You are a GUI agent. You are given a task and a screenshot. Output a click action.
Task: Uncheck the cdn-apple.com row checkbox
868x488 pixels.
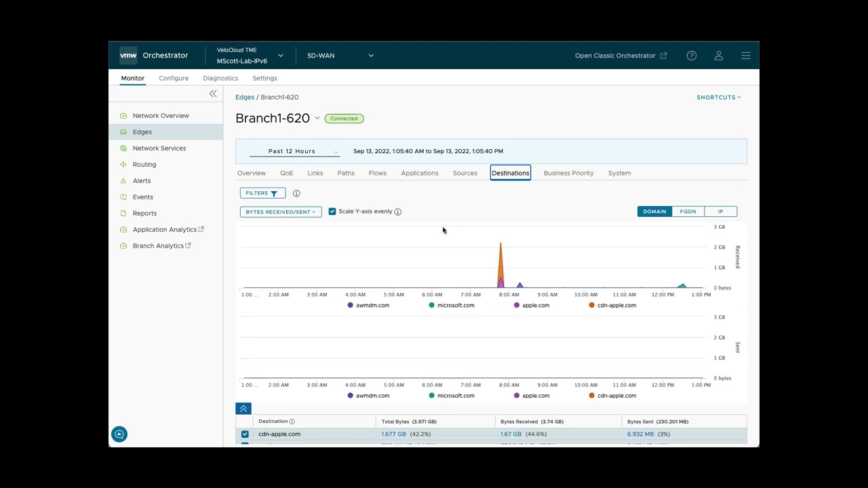pyautogui.click(x=245, y=434)
